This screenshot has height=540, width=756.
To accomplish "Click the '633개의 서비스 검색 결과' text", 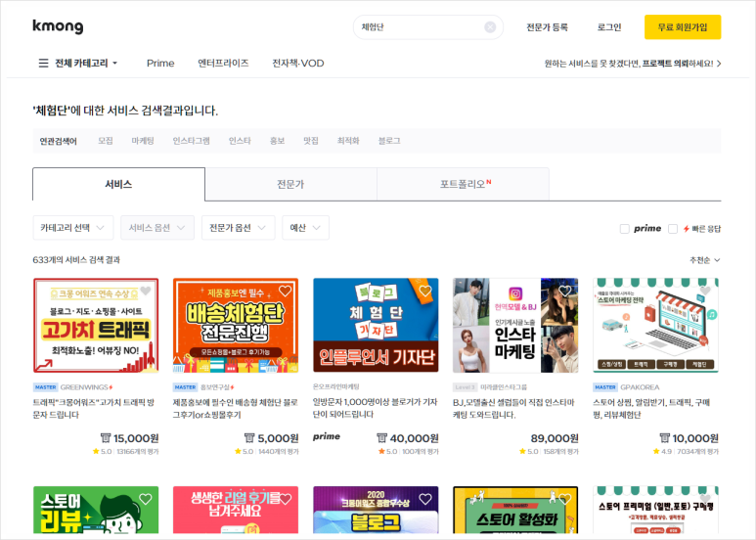I will point(76,260).
